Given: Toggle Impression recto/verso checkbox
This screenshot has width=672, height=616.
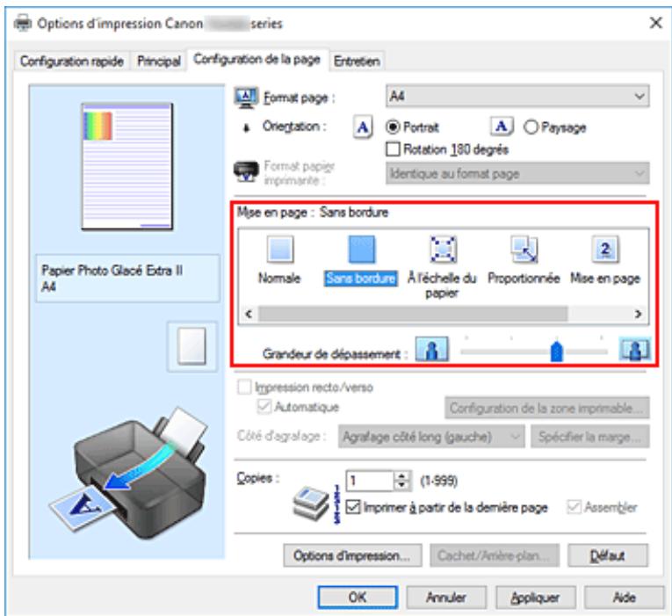Looking at the screenshot, I should [244, 388].
